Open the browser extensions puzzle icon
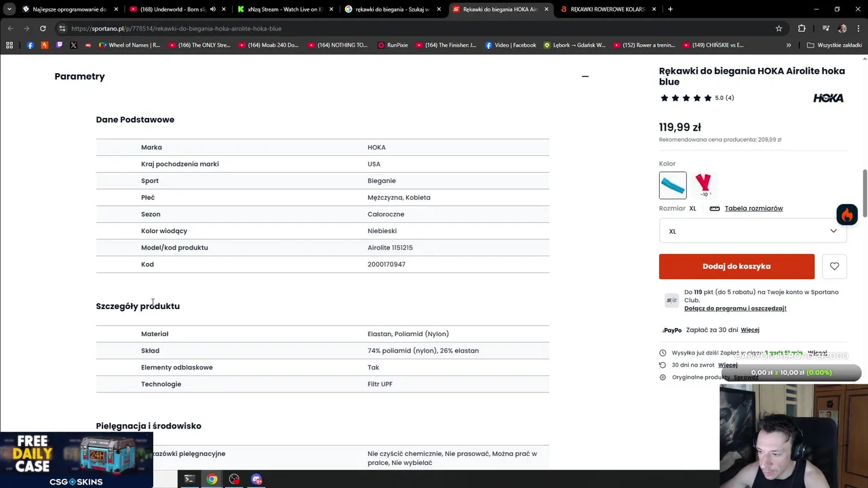The height and width of the screenshot is (488, 868). (802, 28)
